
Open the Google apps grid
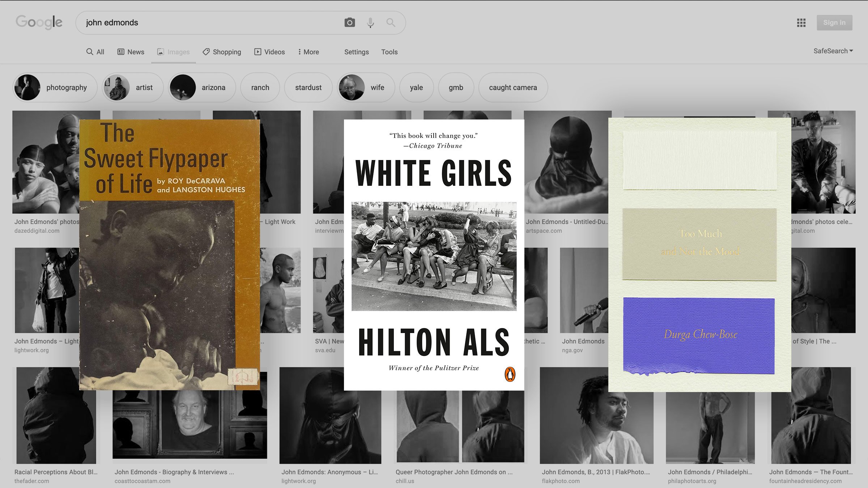(x=801, y=23)
